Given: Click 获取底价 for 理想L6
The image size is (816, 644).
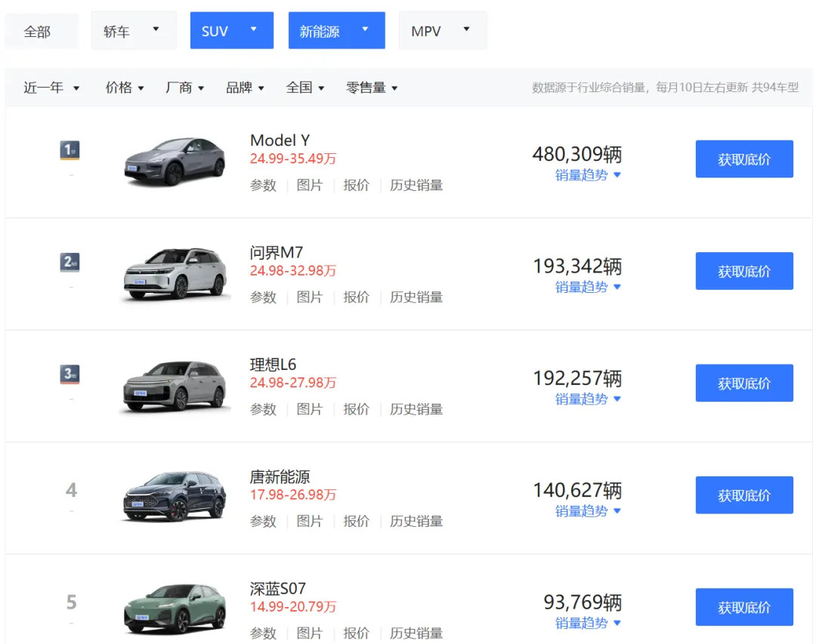Looking at the screenshot, I should pos(744,384).
